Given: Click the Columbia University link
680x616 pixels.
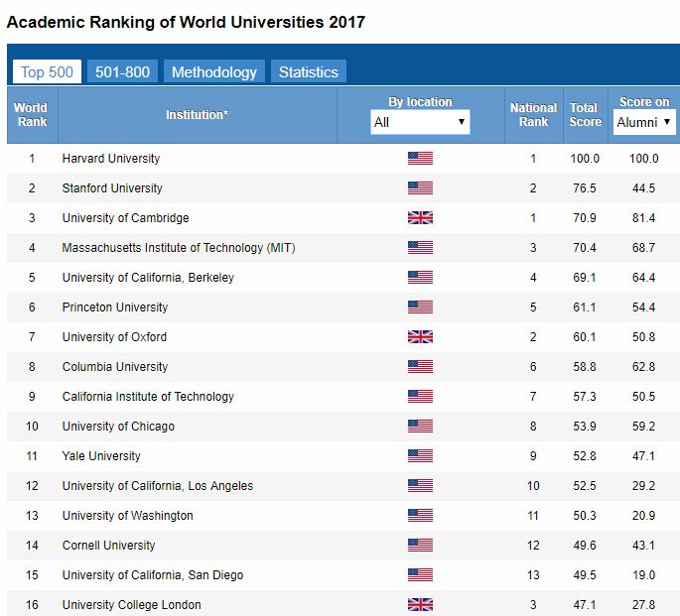Looking at the screenshot, I should click(114, 367).
